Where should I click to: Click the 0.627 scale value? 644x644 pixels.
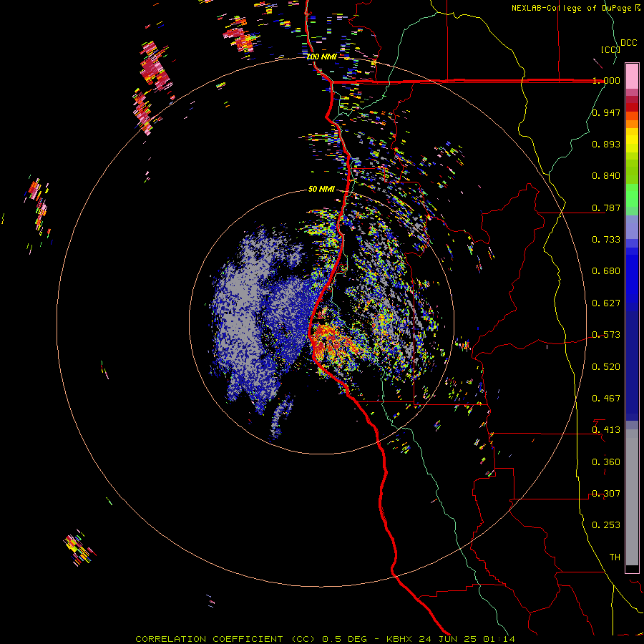[606, 303]
